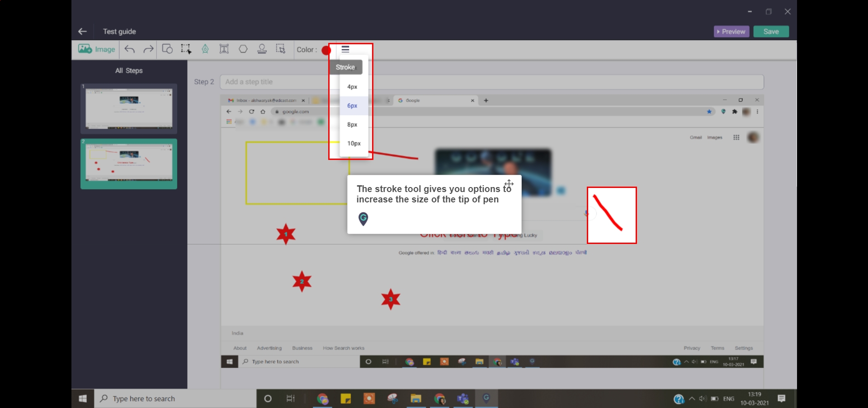Expand the hidden system tray icons
The height and width of the screenshot is (408, 868).
point(692,399)
